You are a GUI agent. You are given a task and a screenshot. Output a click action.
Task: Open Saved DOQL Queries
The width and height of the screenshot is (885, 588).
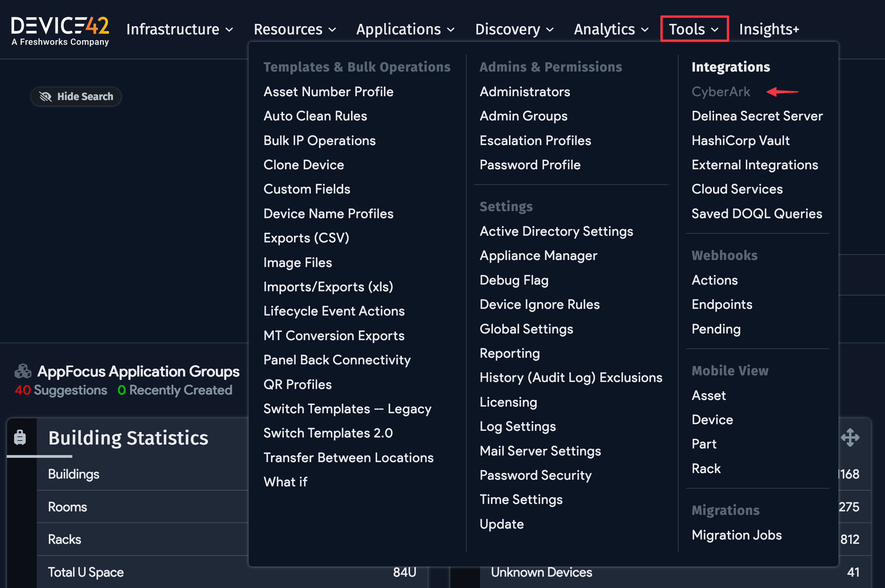pyautogui.click(x=756, y=213)
